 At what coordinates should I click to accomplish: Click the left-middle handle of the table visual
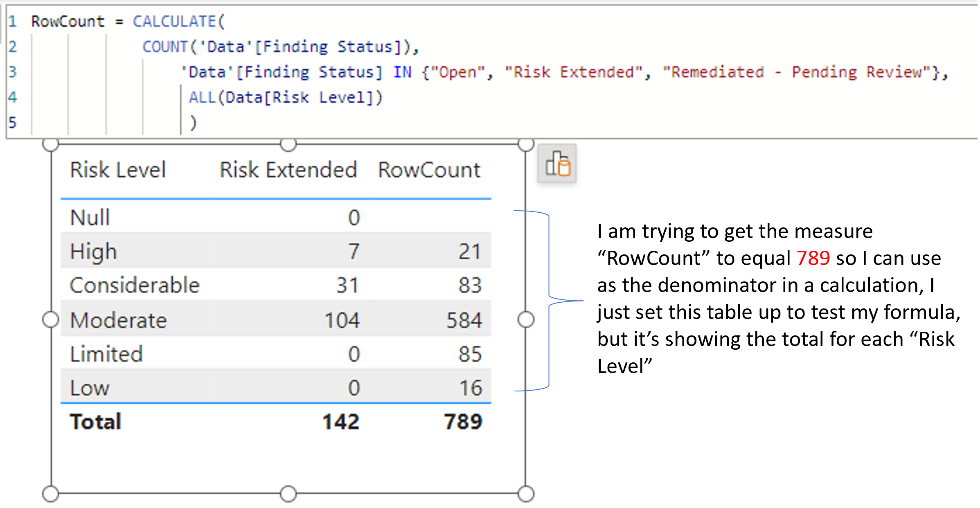click(x=51, y=319)
